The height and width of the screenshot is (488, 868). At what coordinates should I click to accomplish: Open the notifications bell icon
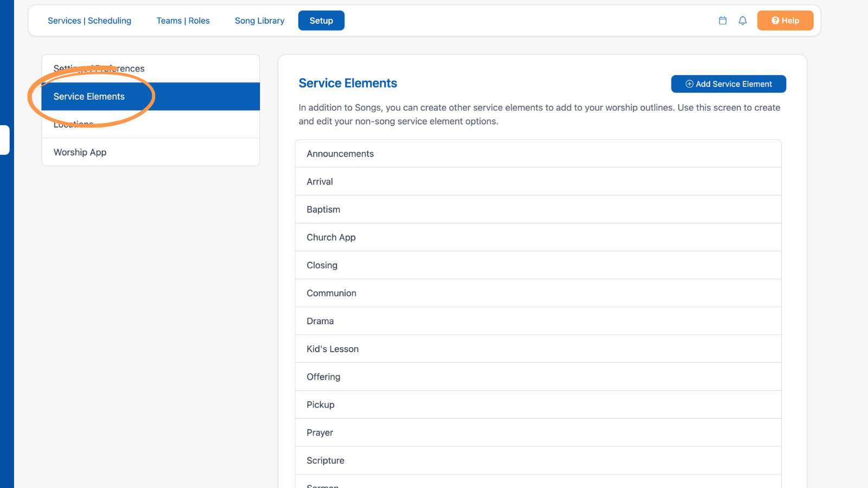[x=743, y=21]
